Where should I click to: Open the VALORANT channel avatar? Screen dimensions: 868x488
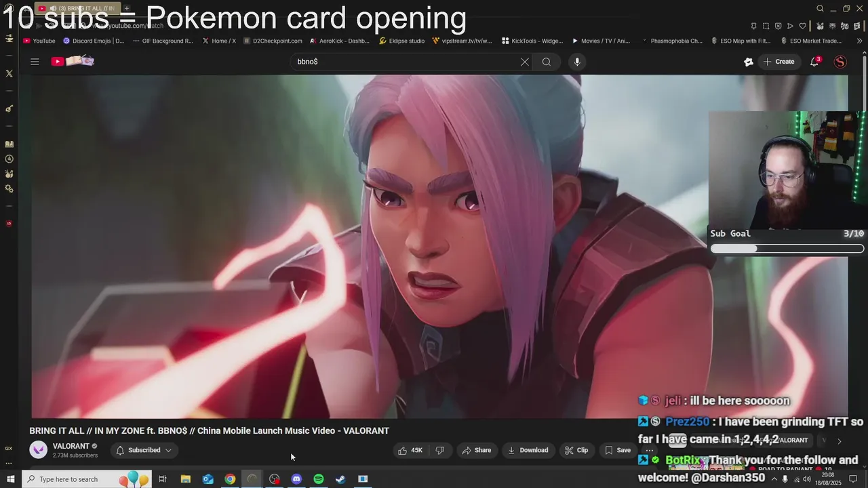[x=39, y=450]
